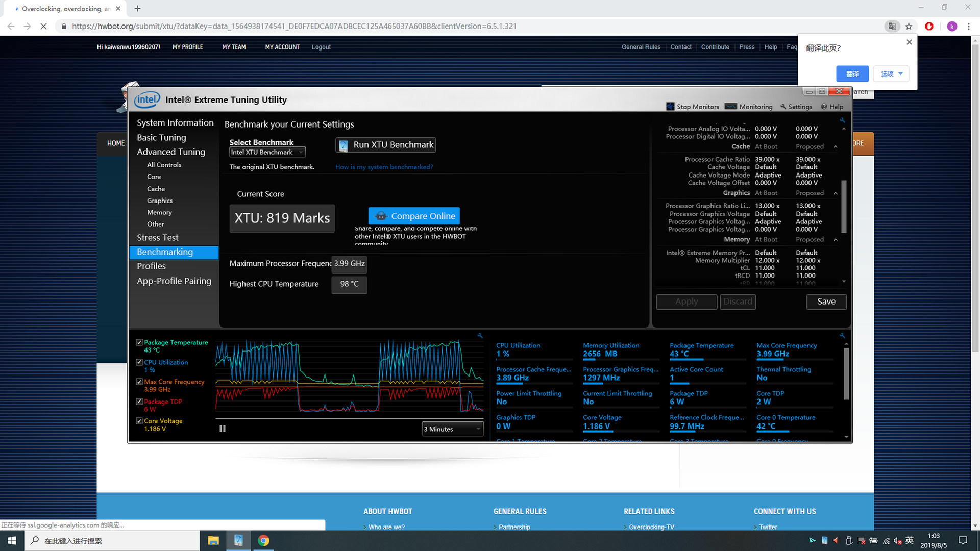The width and height of the screenshot is (980, 551).
Task: Open MY PROFILE on HWBOT page
Action: pyautogui.click(x=187, y=47)
